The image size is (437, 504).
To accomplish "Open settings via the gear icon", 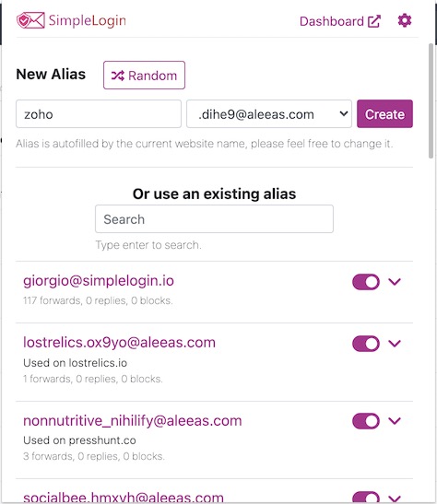I will click(x=405, y=20).
